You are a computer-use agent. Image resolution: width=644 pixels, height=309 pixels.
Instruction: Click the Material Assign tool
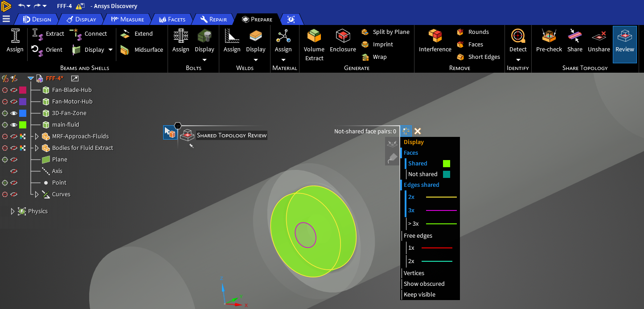coord(283,41)
